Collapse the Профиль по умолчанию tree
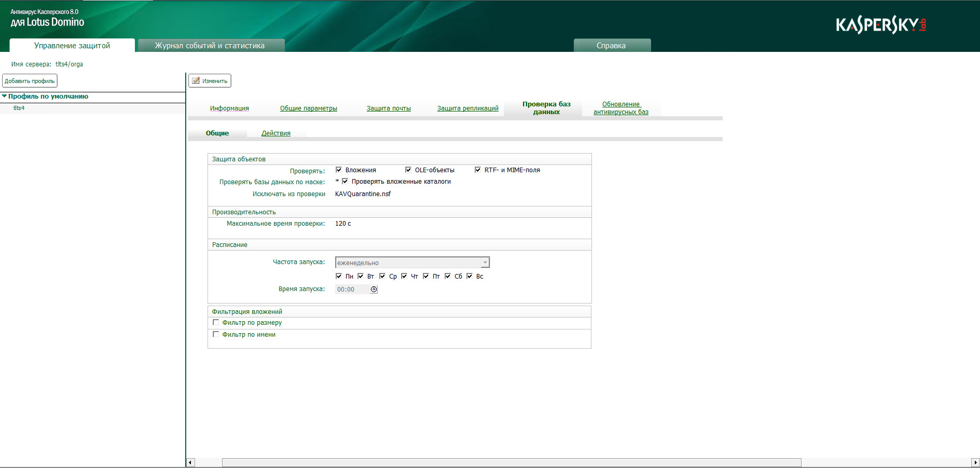 [x=5, y=97]
